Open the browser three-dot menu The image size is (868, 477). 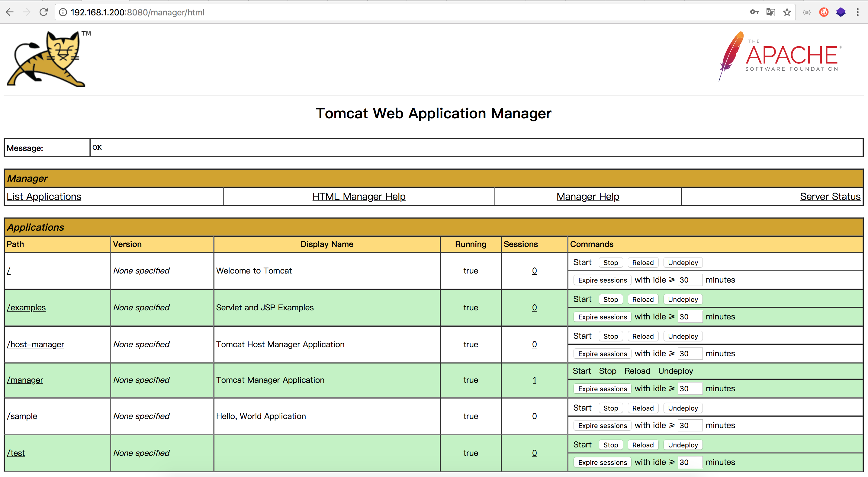[857, 12]
